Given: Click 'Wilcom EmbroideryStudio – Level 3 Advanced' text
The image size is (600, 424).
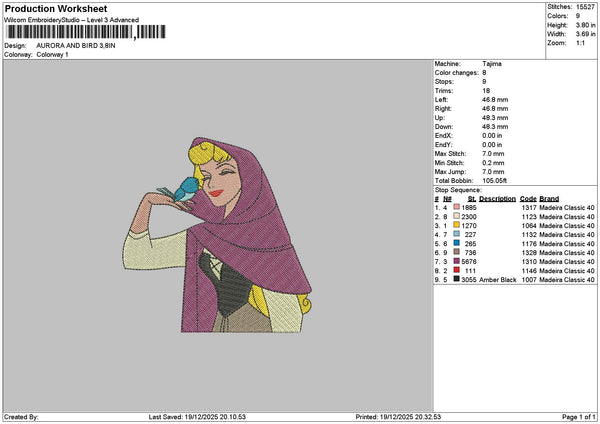Looking at the screenshot, I should (72, 20).
